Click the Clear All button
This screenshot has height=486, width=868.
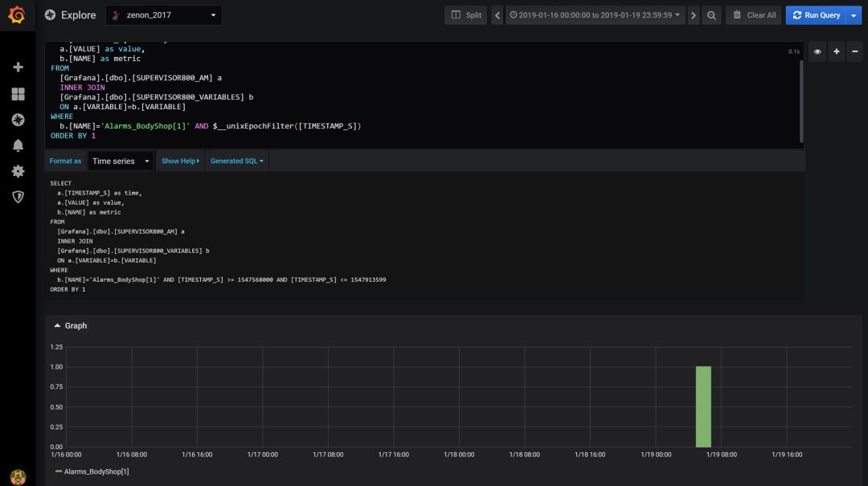[753, 15]
